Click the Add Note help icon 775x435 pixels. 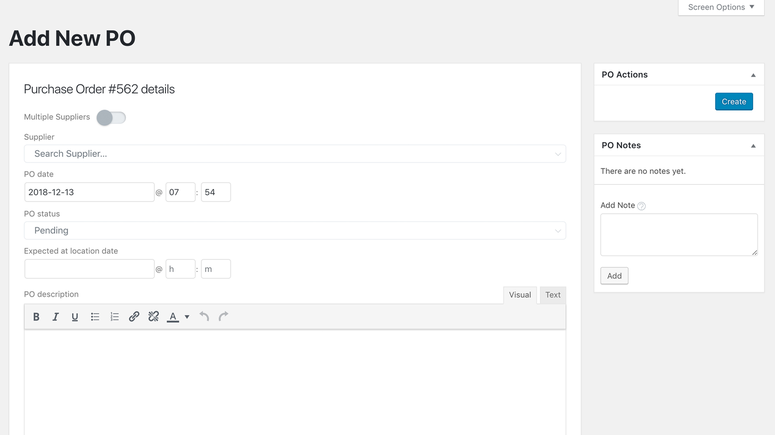tap(641, 206)
